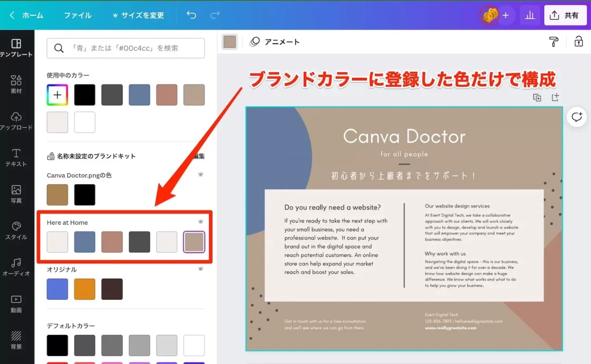Click the add page icon

point(555,97)
